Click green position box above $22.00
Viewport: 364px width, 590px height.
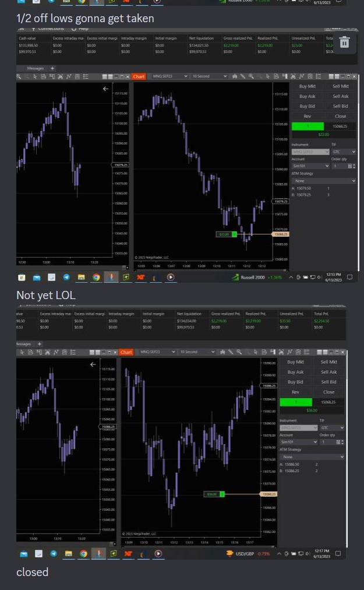coord(308,127)
